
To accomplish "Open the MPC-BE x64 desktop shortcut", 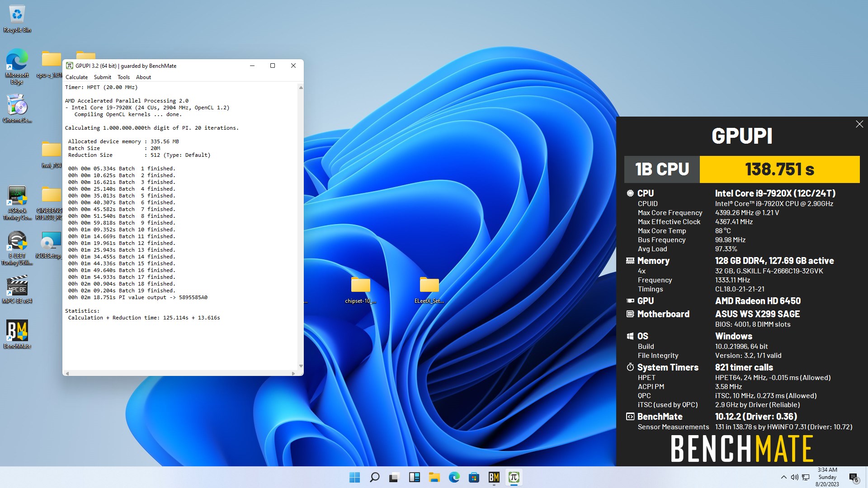I will click(17, 289).
